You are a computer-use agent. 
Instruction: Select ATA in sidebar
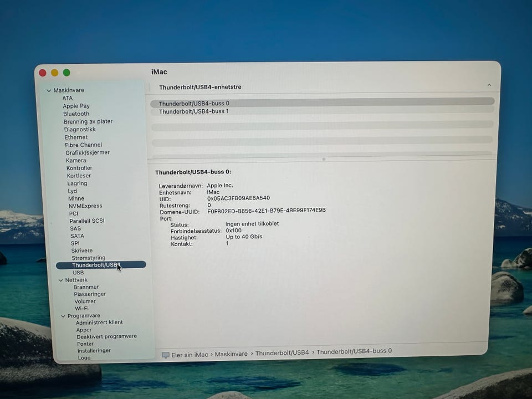(67, 98)
